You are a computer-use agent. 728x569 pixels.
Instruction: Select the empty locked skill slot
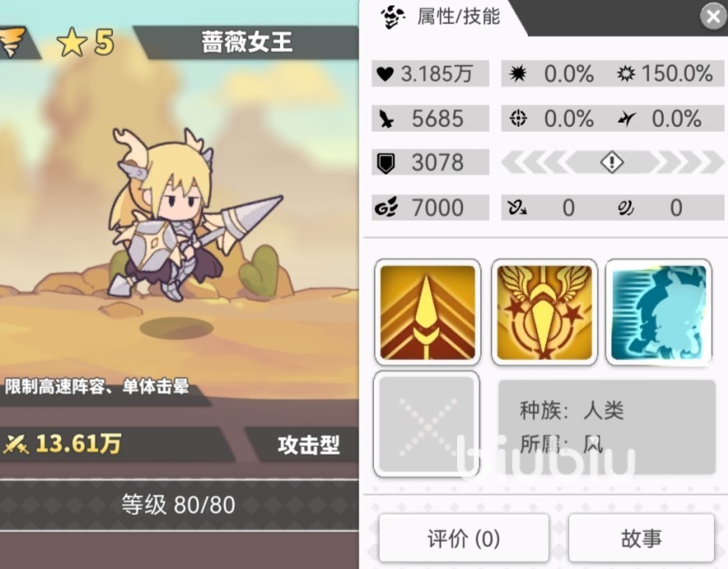(x=427, y=424)
